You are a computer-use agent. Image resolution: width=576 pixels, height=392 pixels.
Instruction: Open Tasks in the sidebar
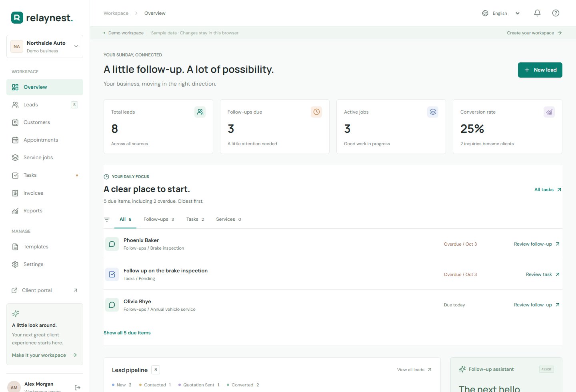pos(45,175)
